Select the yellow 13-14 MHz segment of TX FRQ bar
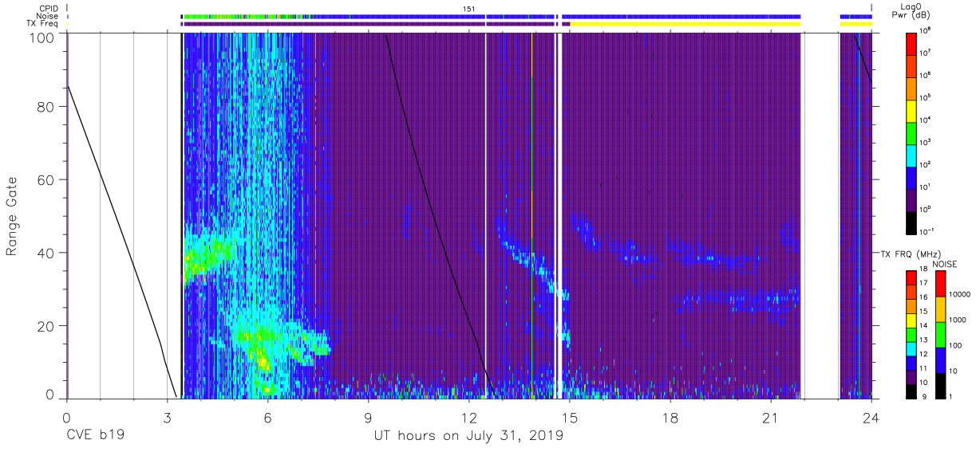This screenshot has height=452, width=980. (912, 320)
